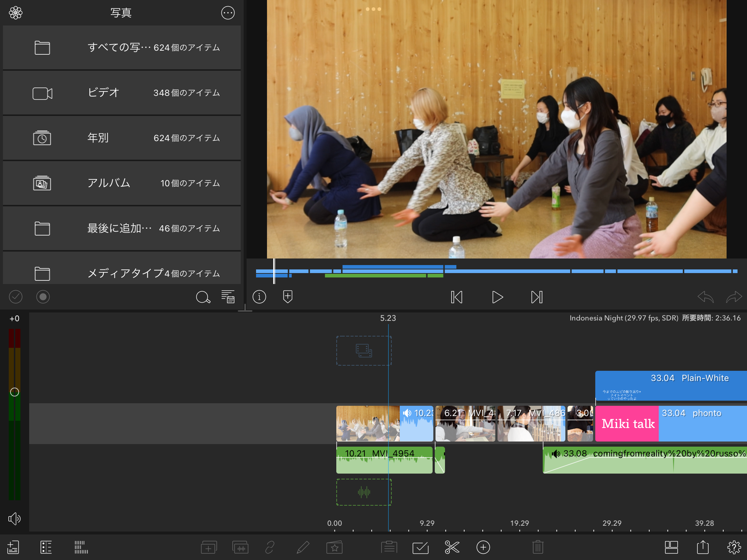Mute audio with speaker icon
Viewport: 747px width, 560px height.
click(x=14, y=518)
